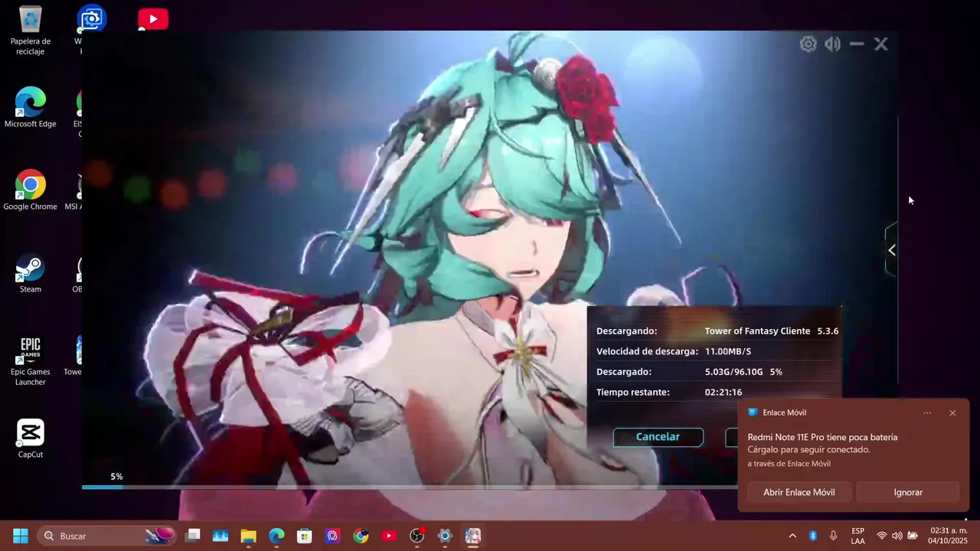Open the YouTube desktop shortcut
The width and height of the screenshot is (980, 551).
[x=153, y=20]
